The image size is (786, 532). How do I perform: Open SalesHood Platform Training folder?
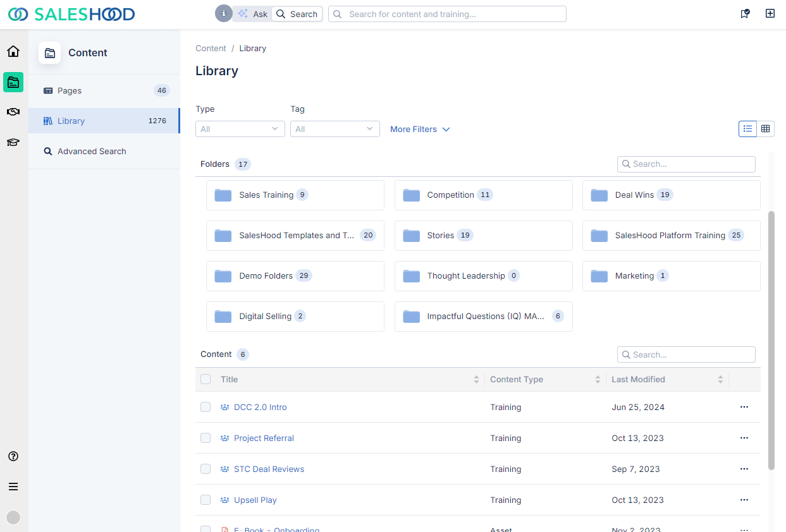pyautogui.click(x=672, y=236)
